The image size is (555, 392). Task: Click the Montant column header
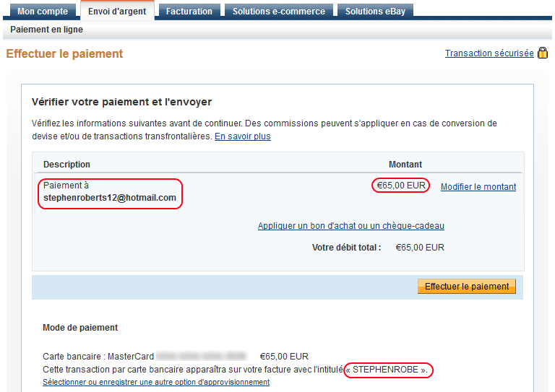(x=405, y=165)
